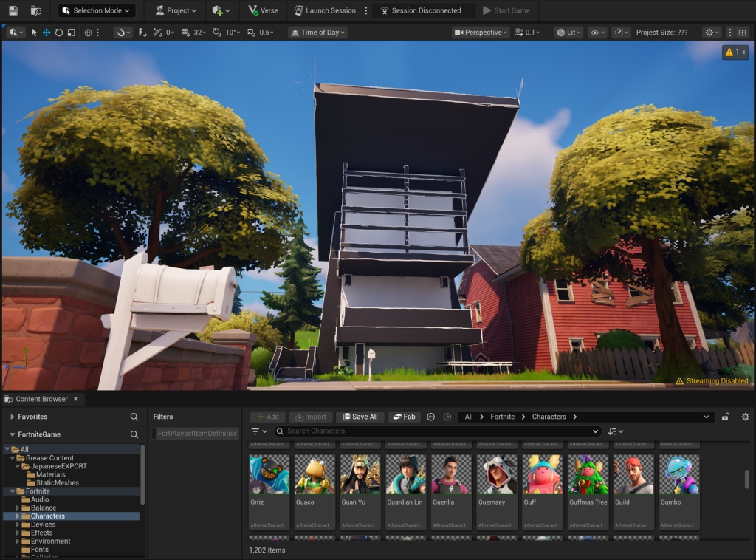Viewport: 756px width, 560px height.
Task: Open the 0.5 scale snap dropdown
Action: [x=266, y=33]
